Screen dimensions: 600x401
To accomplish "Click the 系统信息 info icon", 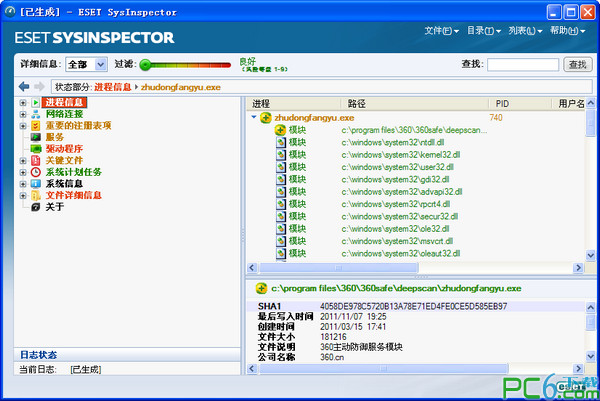I will [36, 184].
